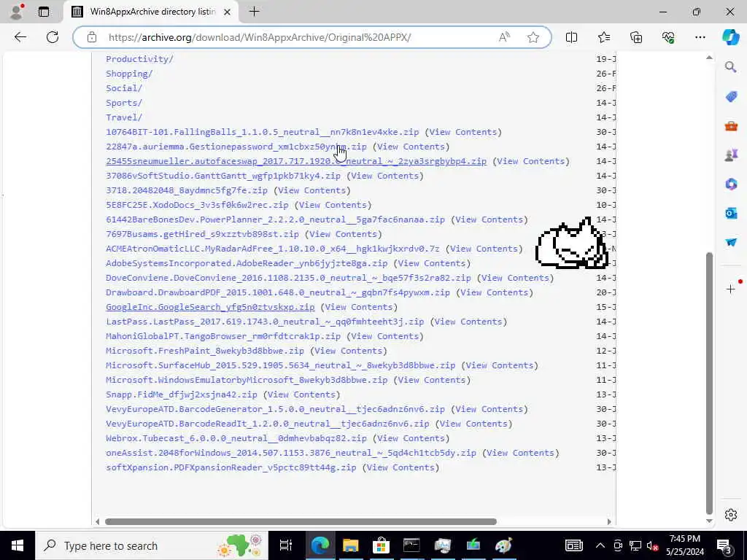Open the tab actions menu icon
Viewport: 747px width, 560px height.
click(44, 12)
